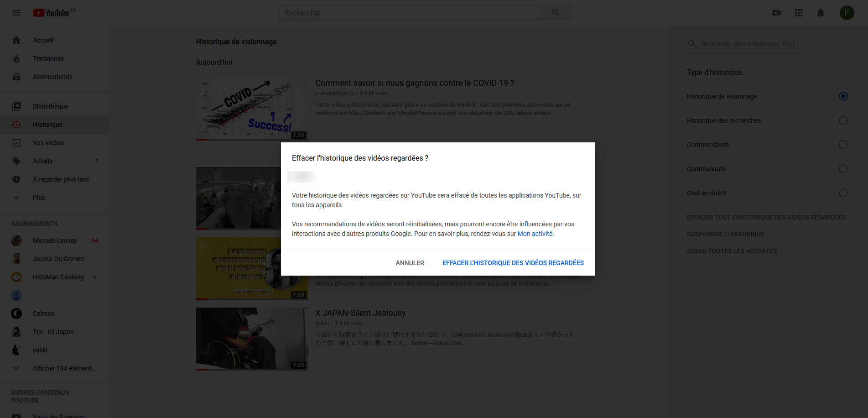
Task: Open Vos vidéos in sidebar
Action: point(55,143)
